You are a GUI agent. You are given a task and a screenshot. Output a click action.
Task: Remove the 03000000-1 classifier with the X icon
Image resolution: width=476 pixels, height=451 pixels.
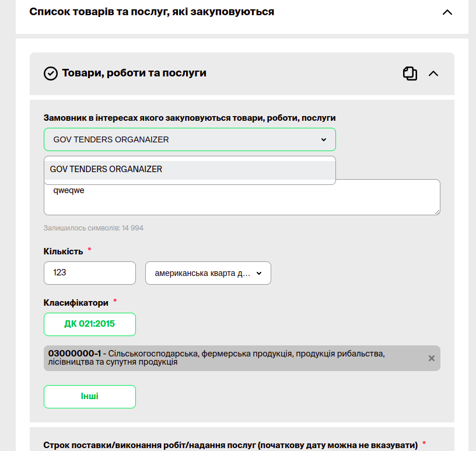pos(432,358)
